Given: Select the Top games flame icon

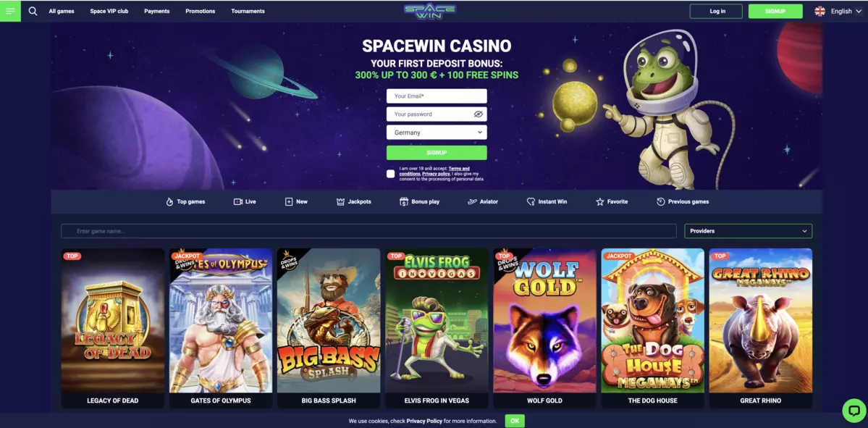Looking at the screenshot, I should tap(169, 201).
